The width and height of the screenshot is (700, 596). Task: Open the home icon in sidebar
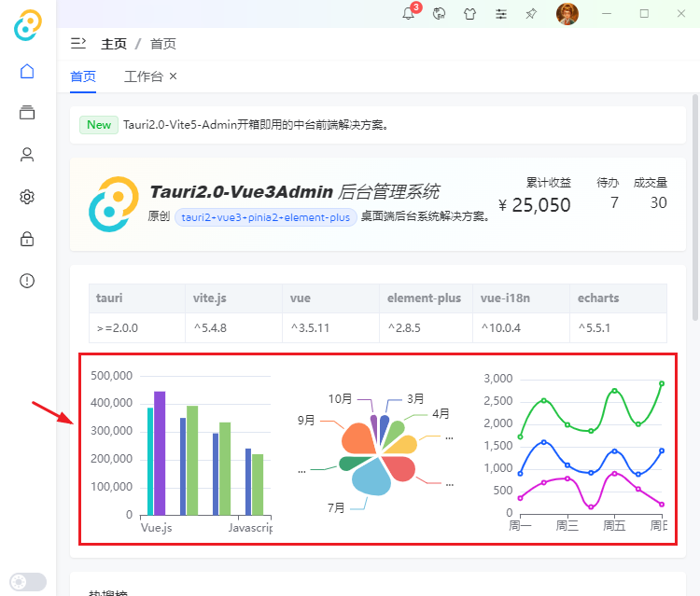pos(27,72)
